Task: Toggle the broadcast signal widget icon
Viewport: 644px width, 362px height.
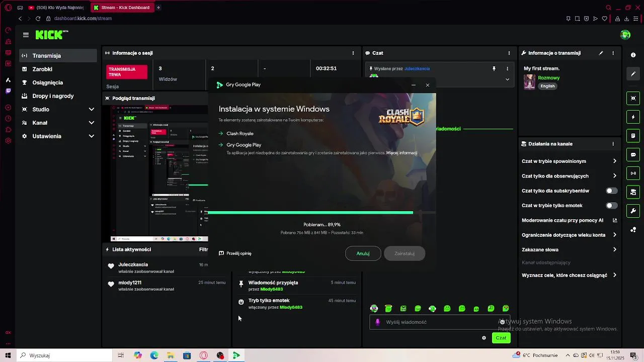Action: 633,173
